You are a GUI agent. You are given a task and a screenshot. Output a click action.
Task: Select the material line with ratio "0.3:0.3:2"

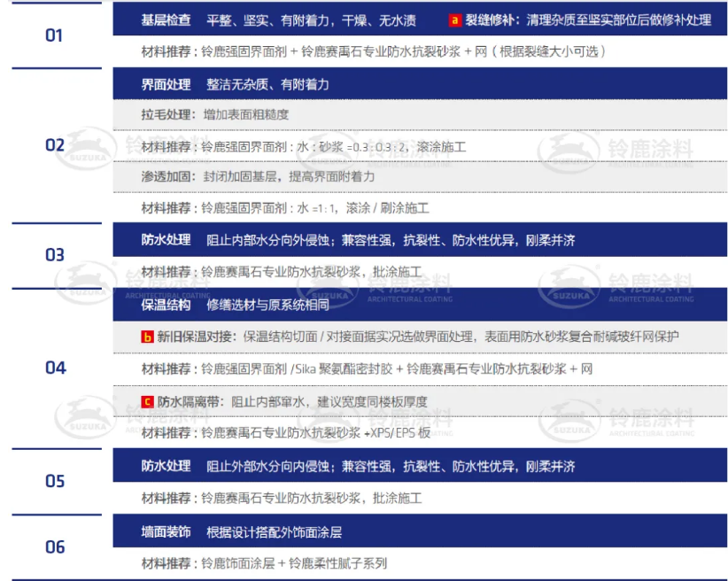click(304, 147)
